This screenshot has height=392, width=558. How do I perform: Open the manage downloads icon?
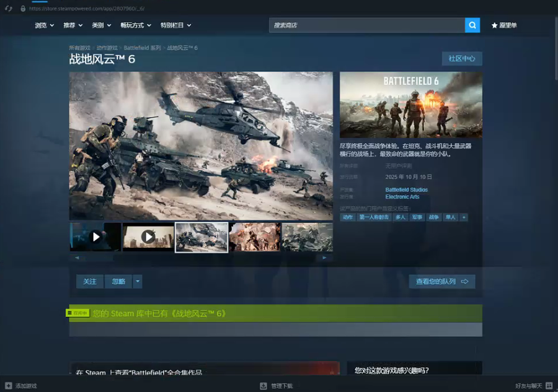(263, 386)
